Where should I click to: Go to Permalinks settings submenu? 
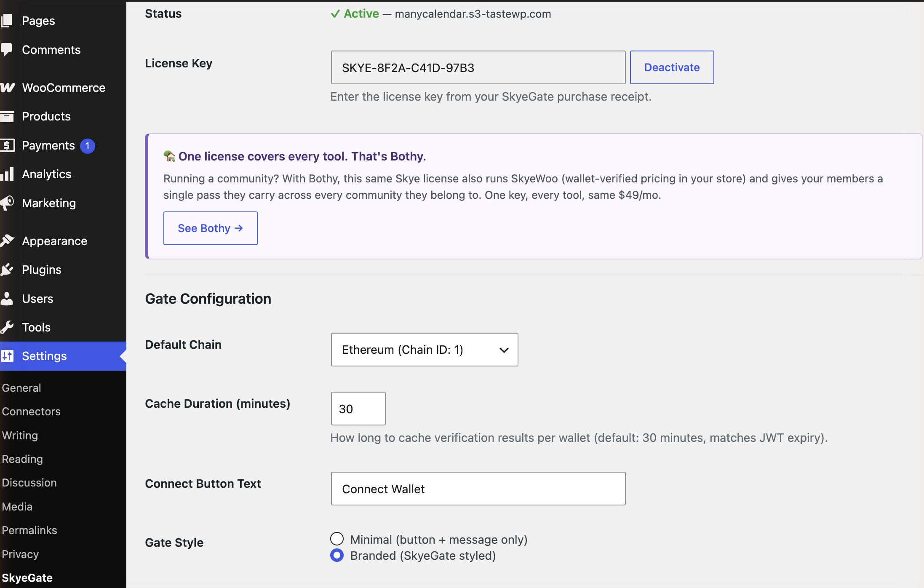click(x=29, y=530)
